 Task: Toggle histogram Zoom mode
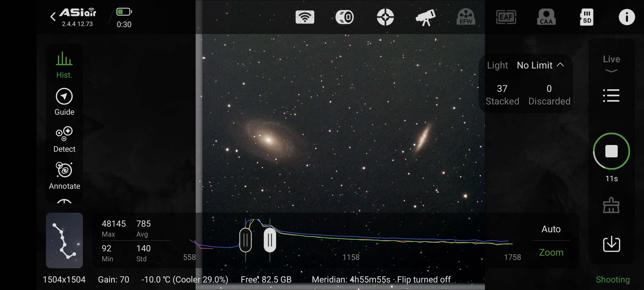click(551, 252)
